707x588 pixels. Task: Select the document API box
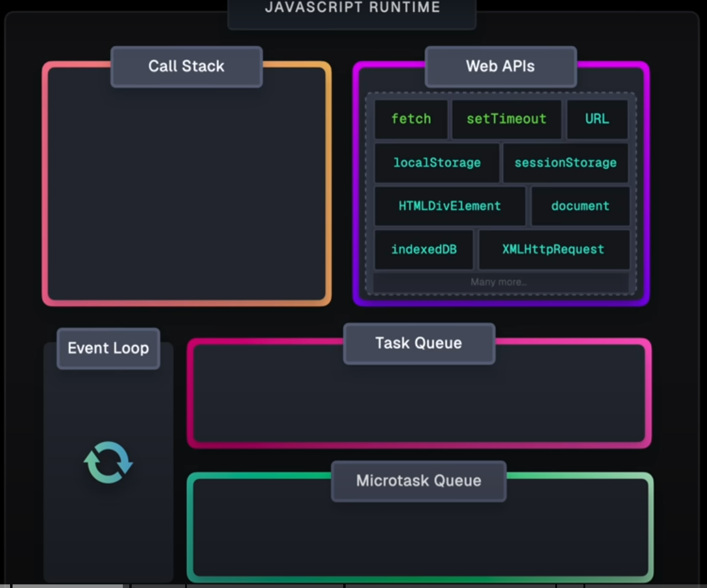(x=580, y=206)
